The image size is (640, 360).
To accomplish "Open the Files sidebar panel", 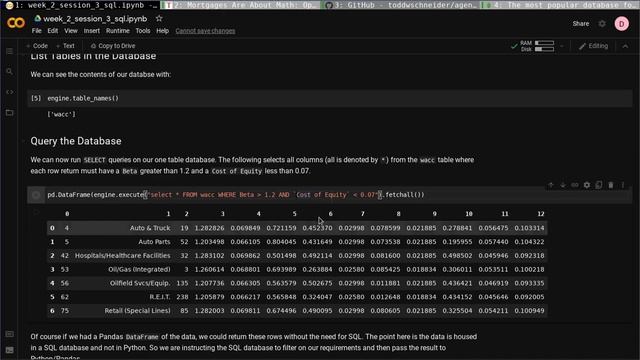I will tap(9, 113).
